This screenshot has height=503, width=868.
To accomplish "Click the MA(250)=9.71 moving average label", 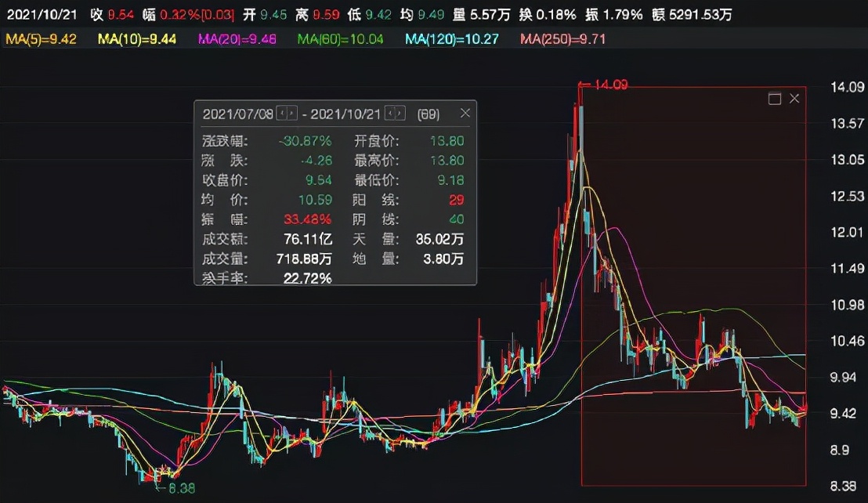I will [x=562, y=38].
